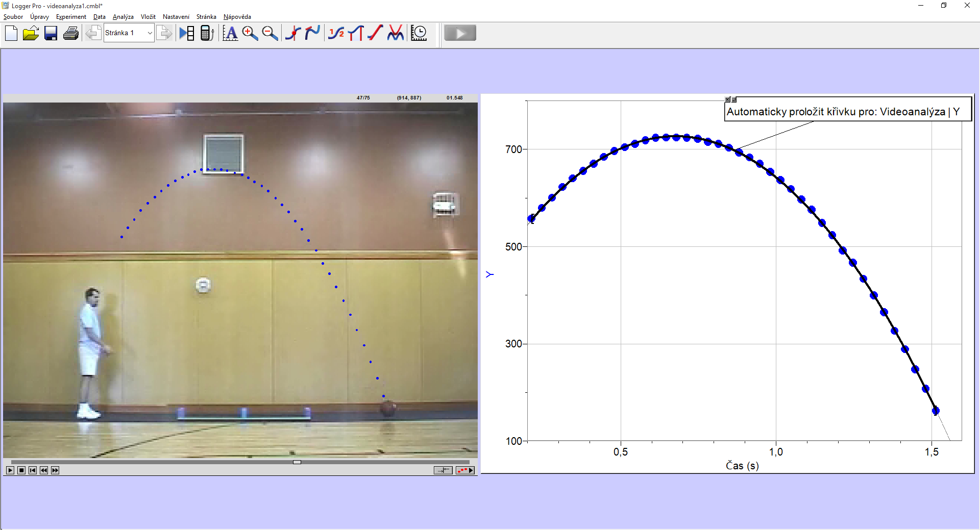Stop the video playback
Screen dimensions: 980x530
tap(21, 470)
